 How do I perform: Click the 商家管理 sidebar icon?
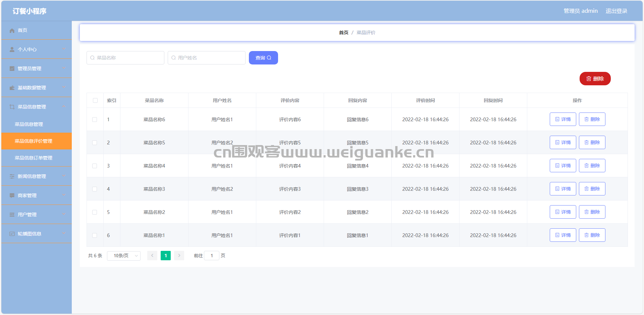12,195
